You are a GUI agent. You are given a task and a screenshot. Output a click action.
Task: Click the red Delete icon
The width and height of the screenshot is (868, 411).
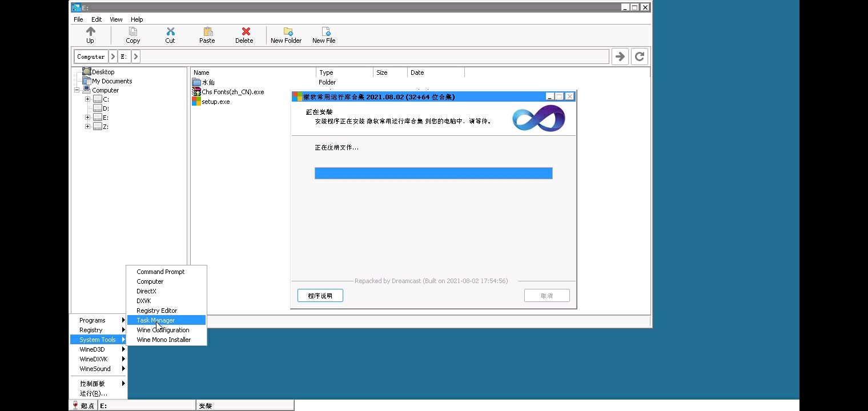(245, 32)
